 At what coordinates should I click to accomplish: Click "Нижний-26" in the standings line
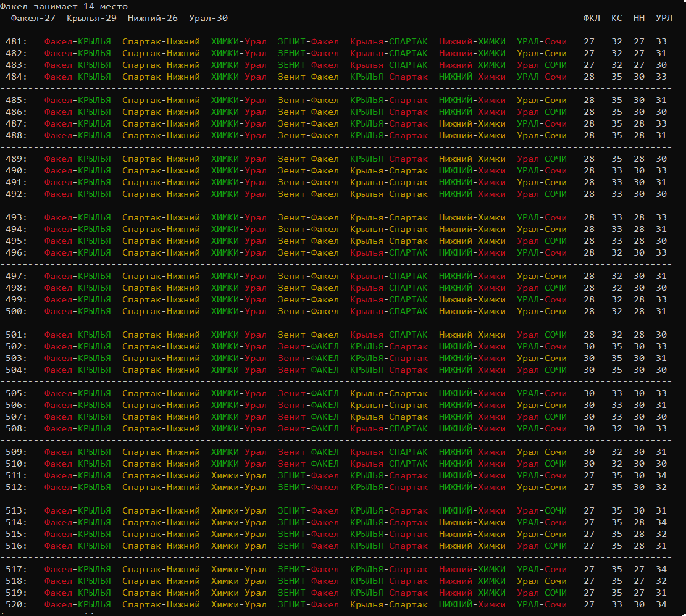pyautogui.click(x=153, y=19)
